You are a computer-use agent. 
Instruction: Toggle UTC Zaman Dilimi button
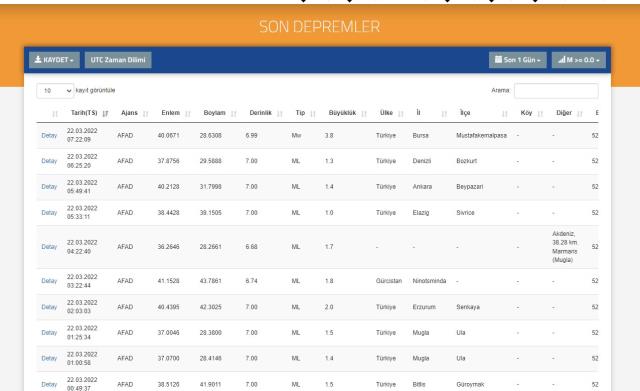[x=118, y=60]
